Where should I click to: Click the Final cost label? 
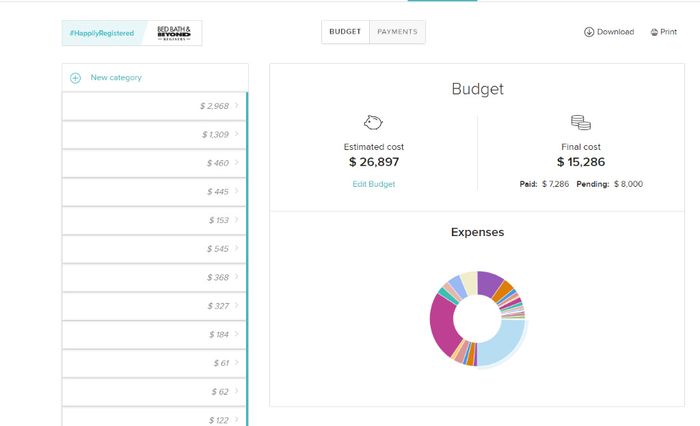pyautogui.click(x=581, y=147)
